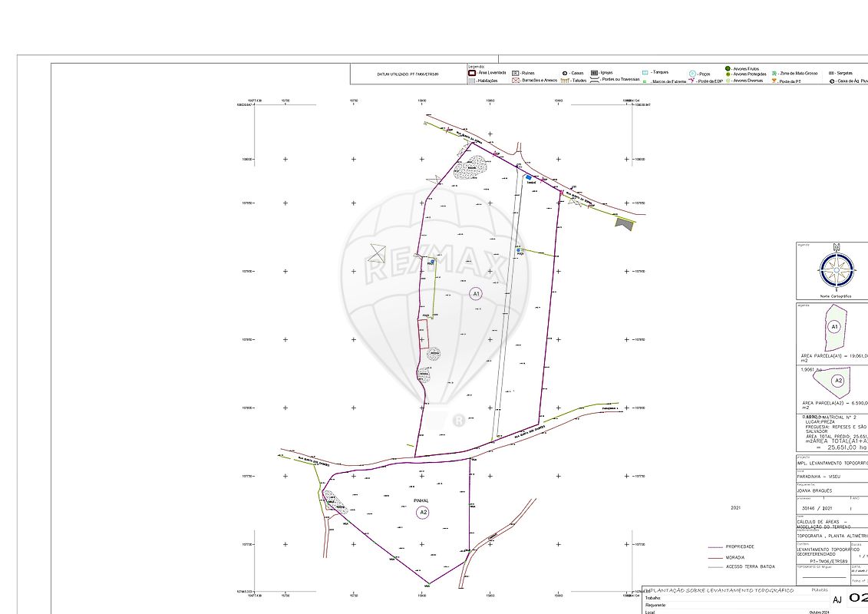Image resolution: width=868 pixels, height=614 pixels.
Task: Click the 'MORADIA' line legend label
Action: click(735, 557)
